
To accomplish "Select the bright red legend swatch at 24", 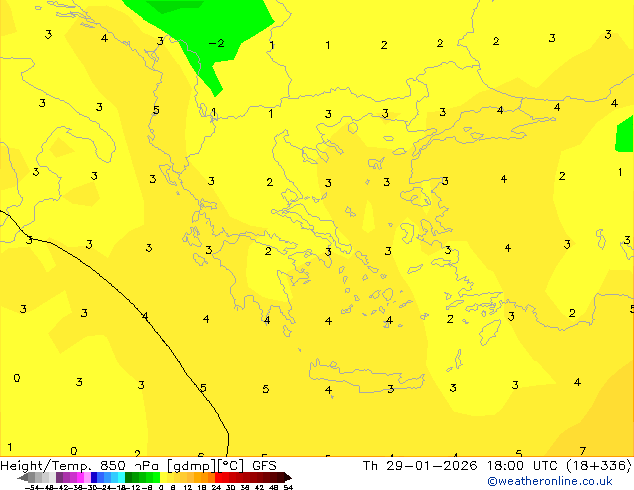I will 218,477.
